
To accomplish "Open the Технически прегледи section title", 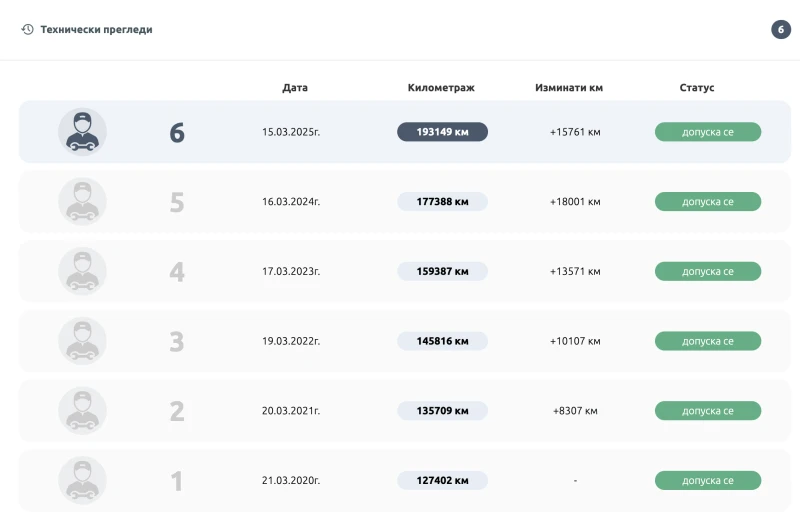I will pyautogui.click(x=96, y=30).
